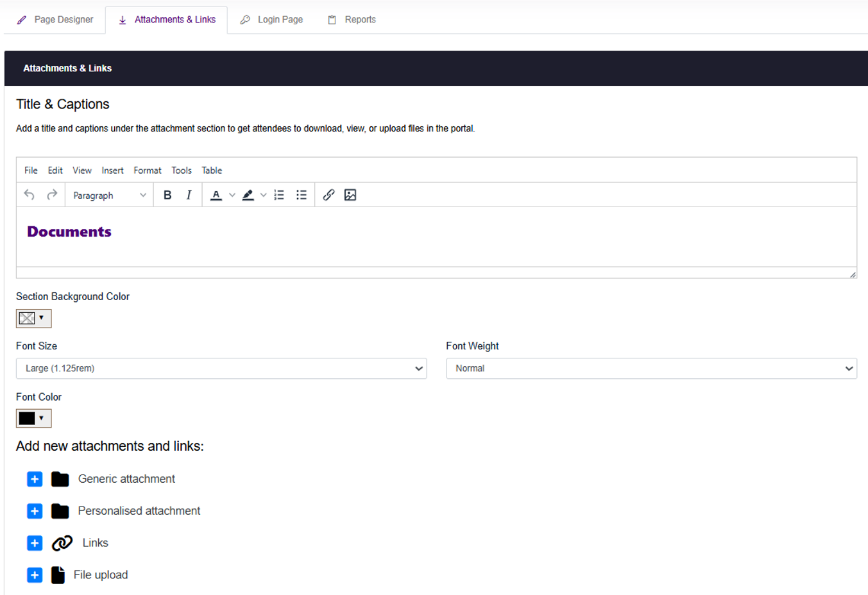868x595 pixels.
Task: Open the Reports tab
Action: [352, 20]
